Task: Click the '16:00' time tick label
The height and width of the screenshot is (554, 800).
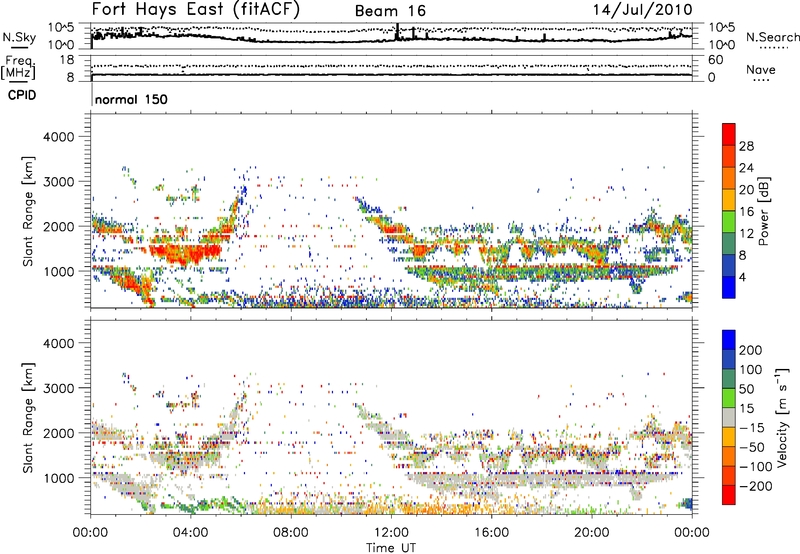Action: pos(491,533)
